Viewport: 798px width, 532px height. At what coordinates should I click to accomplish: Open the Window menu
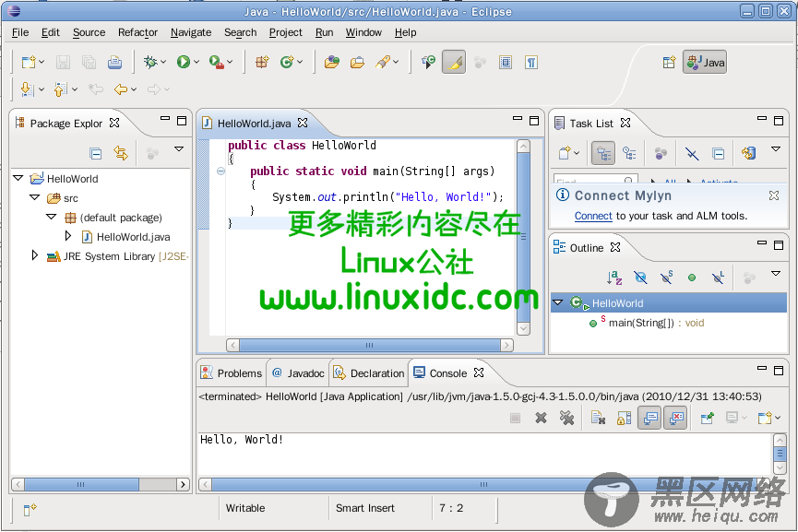click(x=363, y=32)
